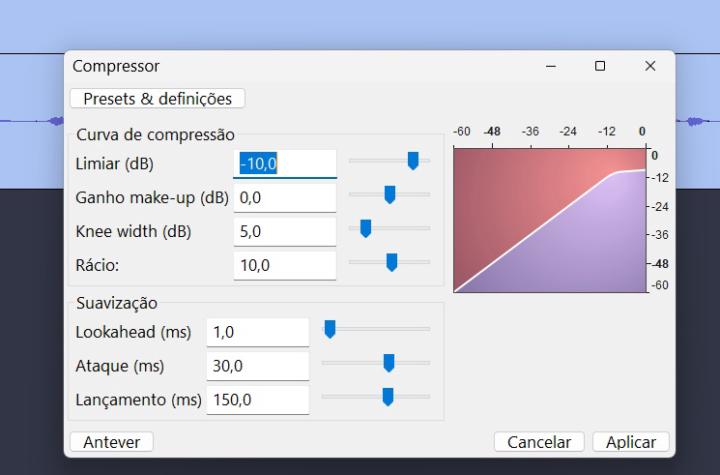
Task: Maximize the Compressor window
Action: [600, 66]
